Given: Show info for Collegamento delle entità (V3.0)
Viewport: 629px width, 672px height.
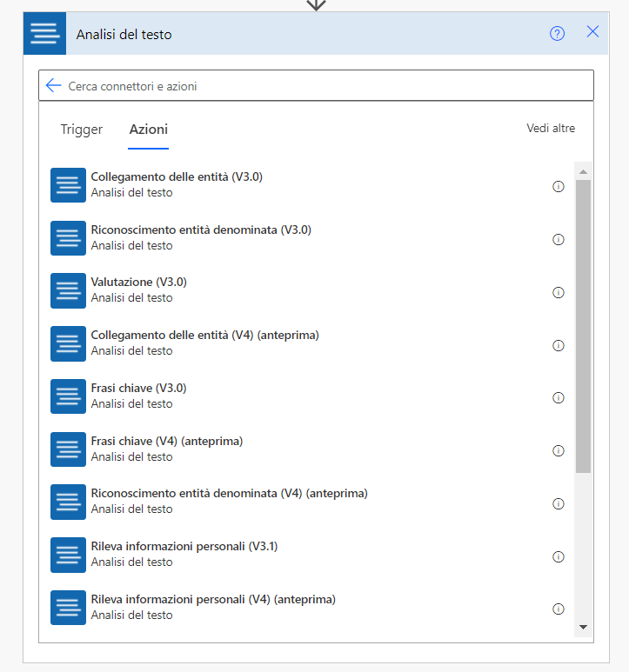Looking at the screenshot, I should tap(559, 186).
